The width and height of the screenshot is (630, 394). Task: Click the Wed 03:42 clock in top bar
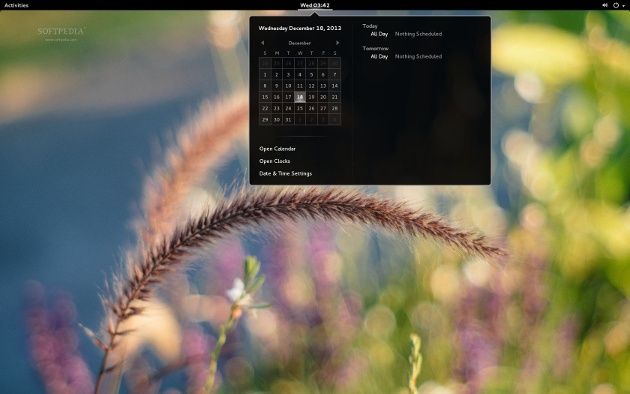(315, 5)
